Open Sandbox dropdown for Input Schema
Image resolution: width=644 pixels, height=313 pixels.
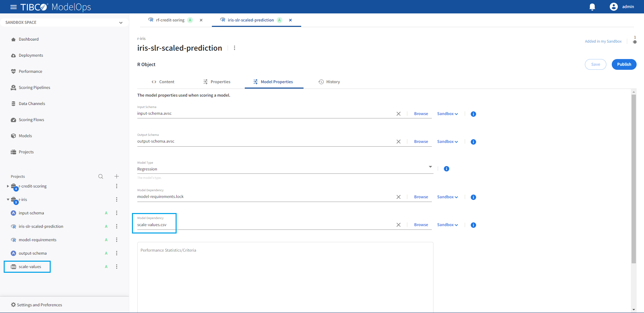pos(447,114)
